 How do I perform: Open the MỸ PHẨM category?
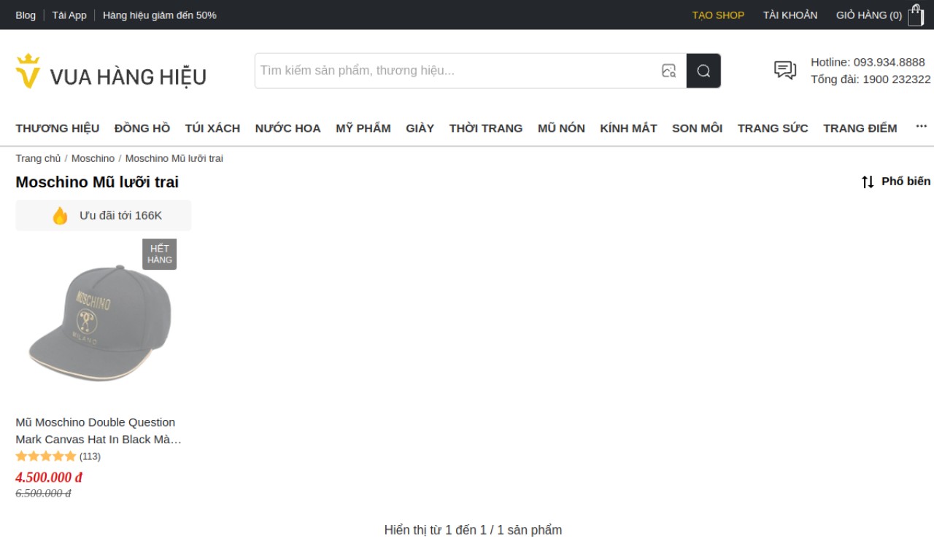point(363,128)
